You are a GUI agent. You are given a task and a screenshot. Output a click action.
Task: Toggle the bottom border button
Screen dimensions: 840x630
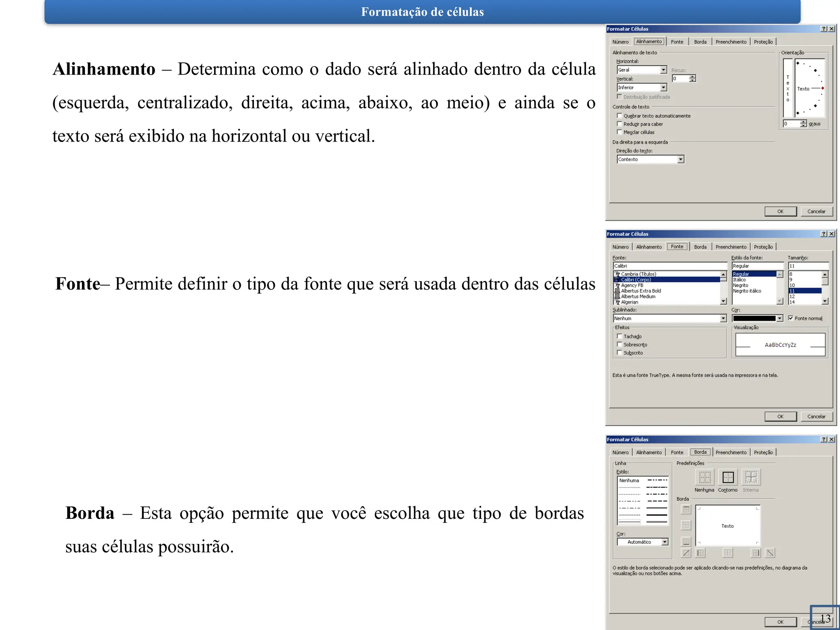point(686,541)
